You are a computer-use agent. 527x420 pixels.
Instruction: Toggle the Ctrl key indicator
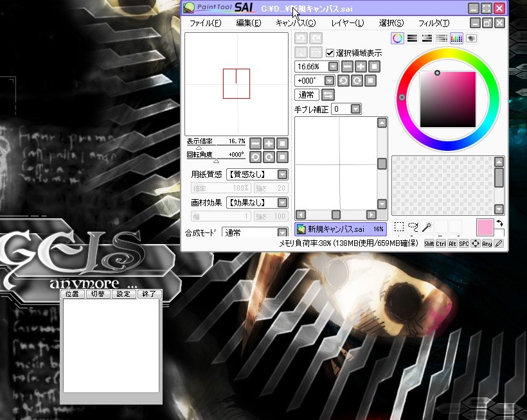click(x=441, y=244)
